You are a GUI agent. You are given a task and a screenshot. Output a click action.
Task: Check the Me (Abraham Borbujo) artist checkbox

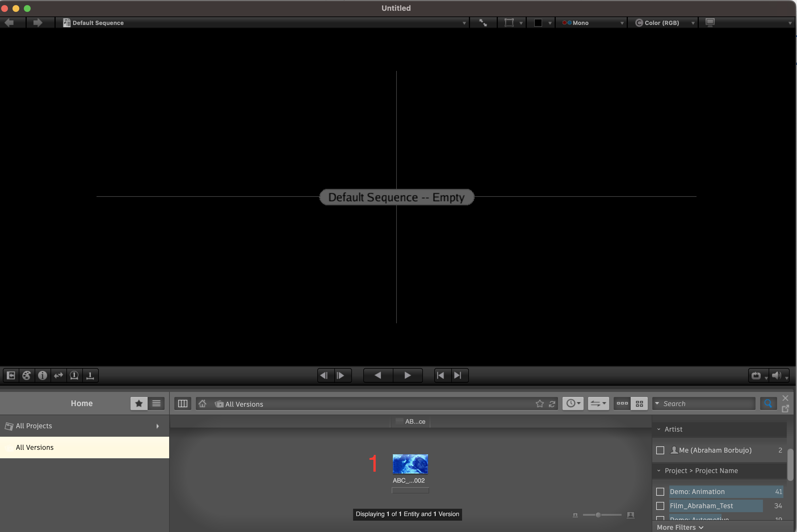coord(660,450)
